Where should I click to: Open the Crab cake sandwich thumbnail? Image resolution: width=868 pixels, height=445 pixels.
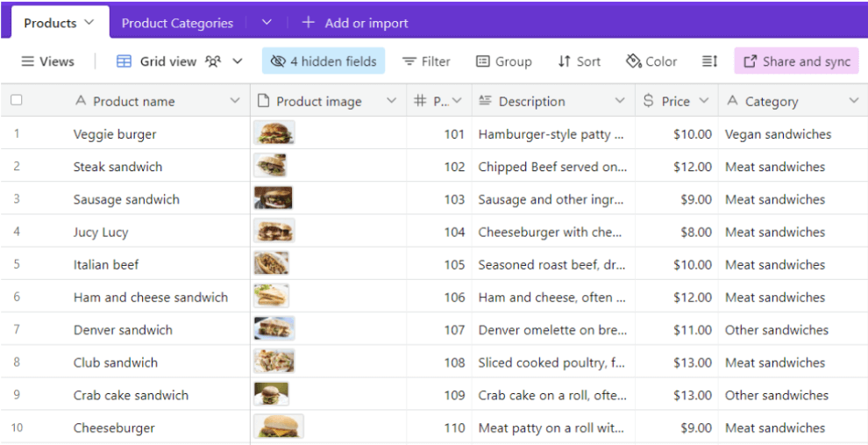click(x=271, y=394)
